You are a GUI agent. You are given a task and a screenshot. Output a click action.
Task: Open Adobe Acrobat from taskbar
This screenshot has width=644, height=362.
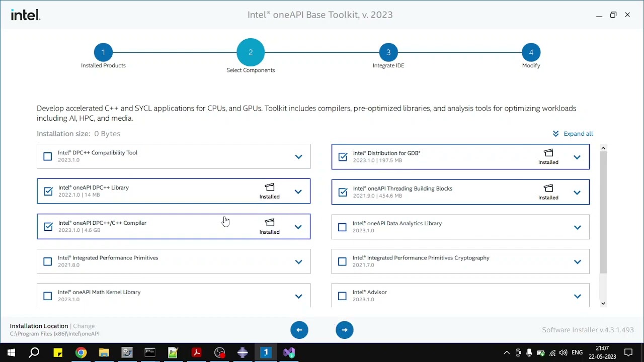click(196, 352)
